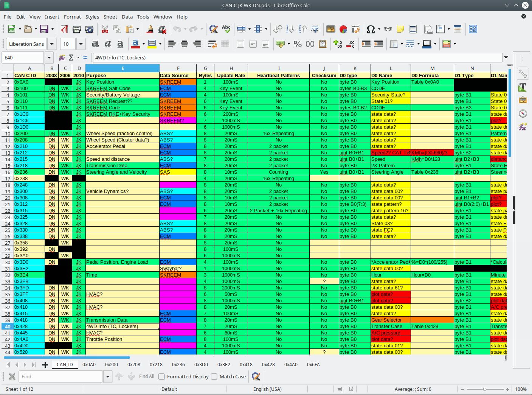Switch to the 0x0A0 sheet tab
This screenshot has width=532, height=395.
coord(89,365)
